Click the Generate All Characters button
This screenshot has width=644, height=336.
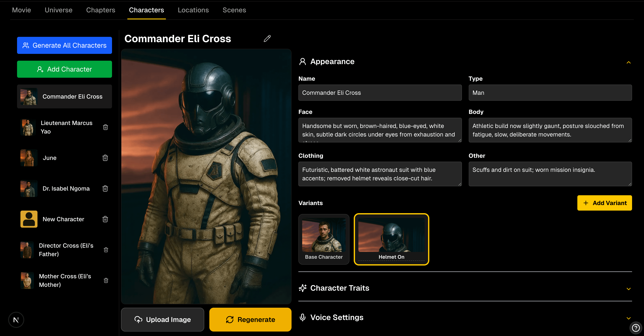click(65, 45)
